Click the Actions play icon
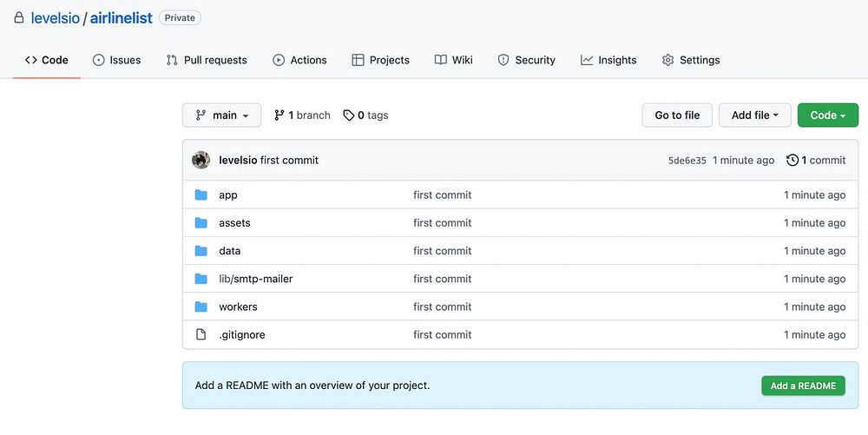 (279, 60)
